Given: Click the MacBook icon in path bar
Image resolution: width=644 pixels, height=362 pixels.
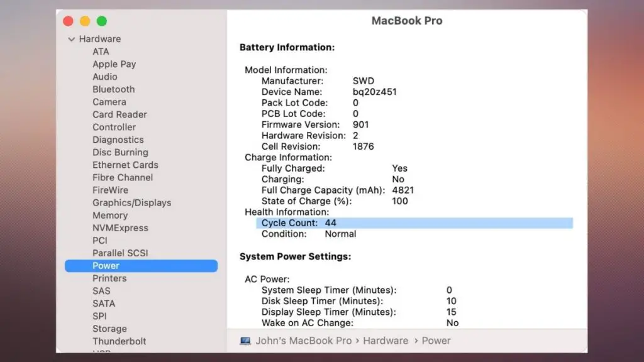Looking at the screenshot, I should pos(246,341).
